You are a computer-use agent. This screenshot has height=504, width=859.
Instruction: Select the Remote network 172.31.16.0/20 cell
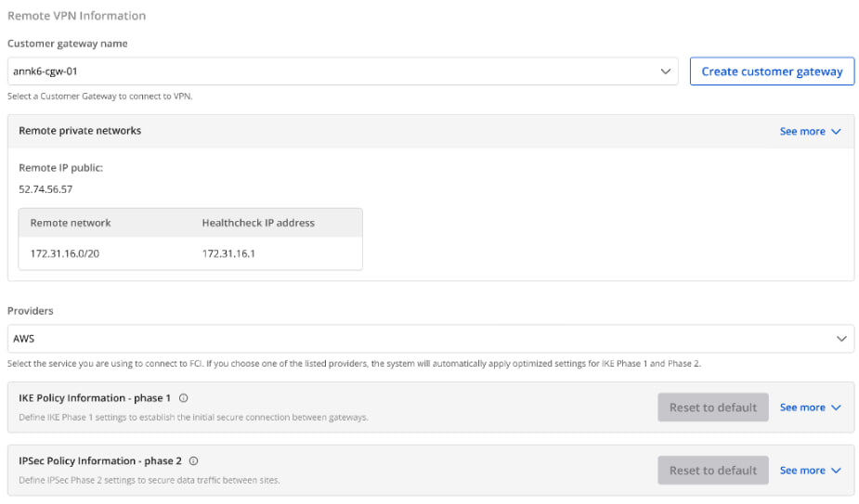tap(65, 253)
